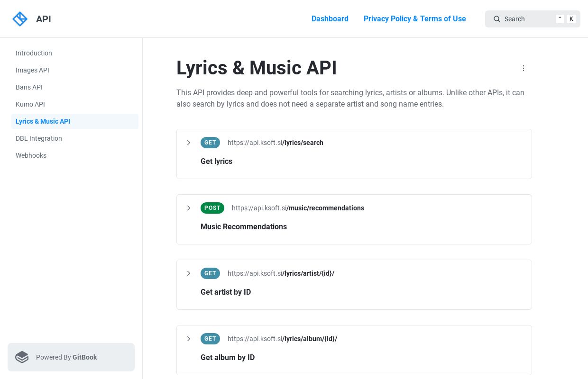Click the blue diamond API logo
Viewport: 588px width, 379px height.
coord(20,19)
